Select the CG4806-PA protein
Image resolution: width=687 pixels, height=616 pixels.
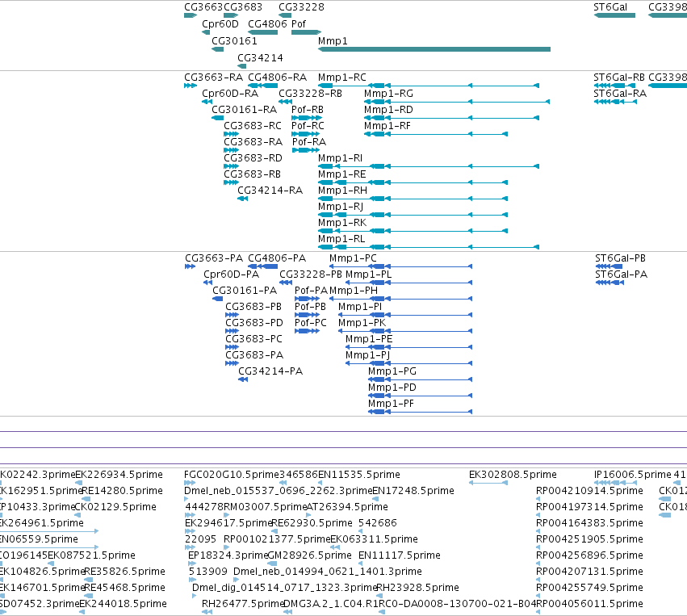[x=263, y=266]
